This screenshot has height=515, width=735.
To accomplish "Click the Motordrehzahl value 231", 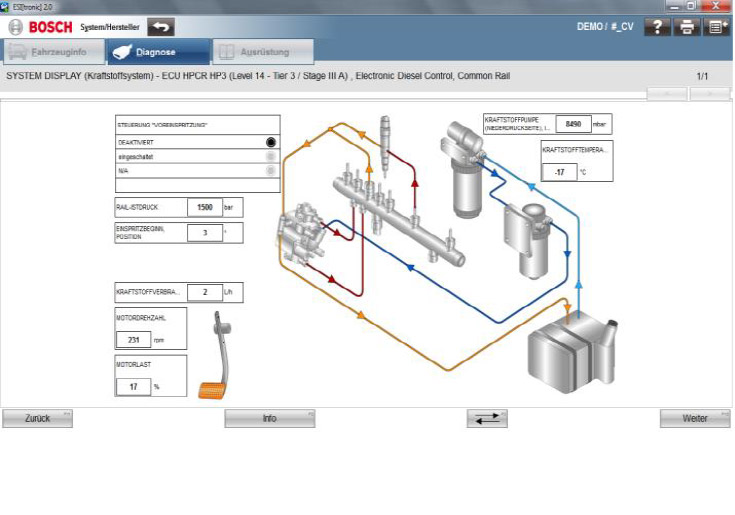I will 134,340.
